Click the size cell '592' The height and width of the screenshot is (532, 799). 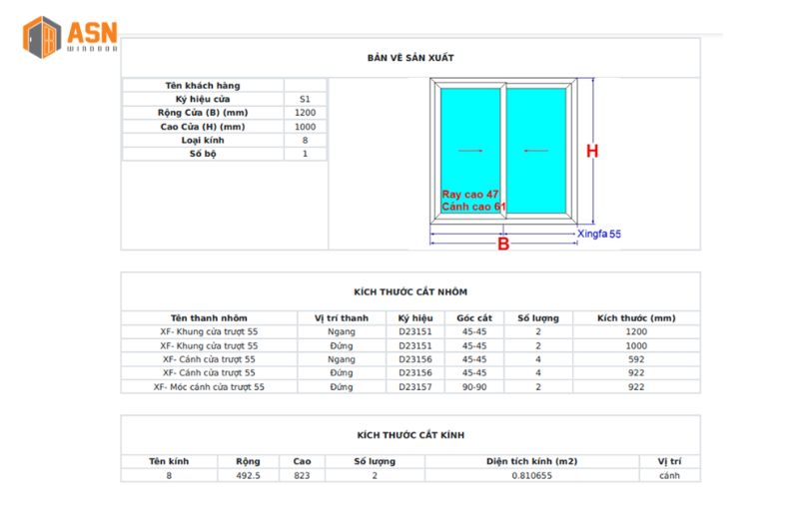pyautogui.click(x=636, y=359)
